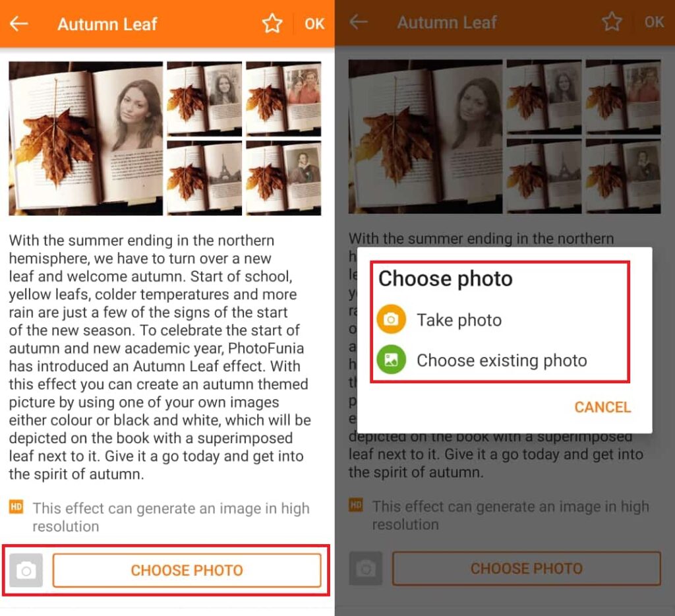
Task: Tap the dimmed star icon on right screen
Action: click(x=612, y=22)
